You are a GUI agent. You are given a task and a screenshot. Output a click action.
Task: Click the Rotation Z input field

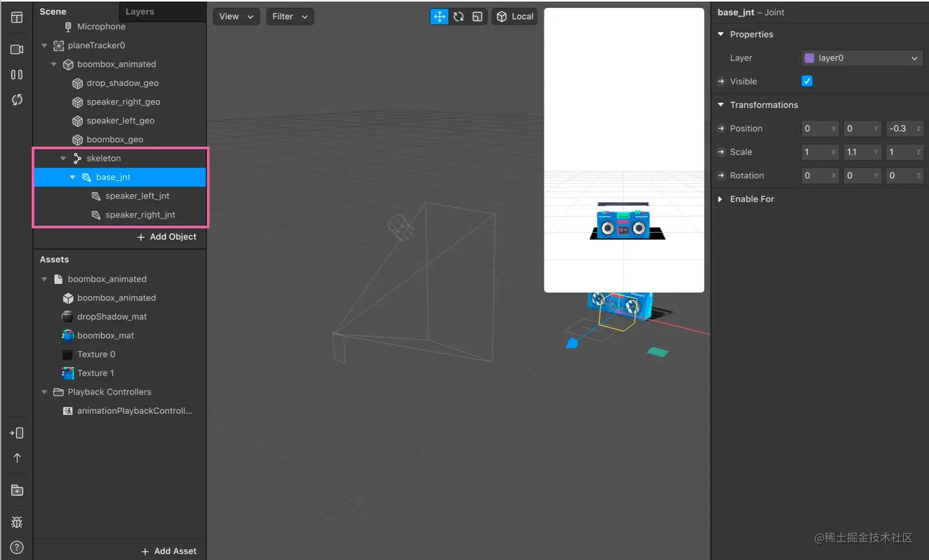[904, 176]
